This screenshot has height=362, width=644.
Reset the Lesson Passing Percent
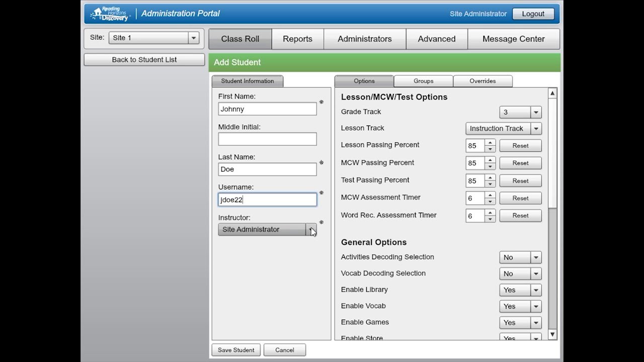pyautogui.click(x=521, y=146)
